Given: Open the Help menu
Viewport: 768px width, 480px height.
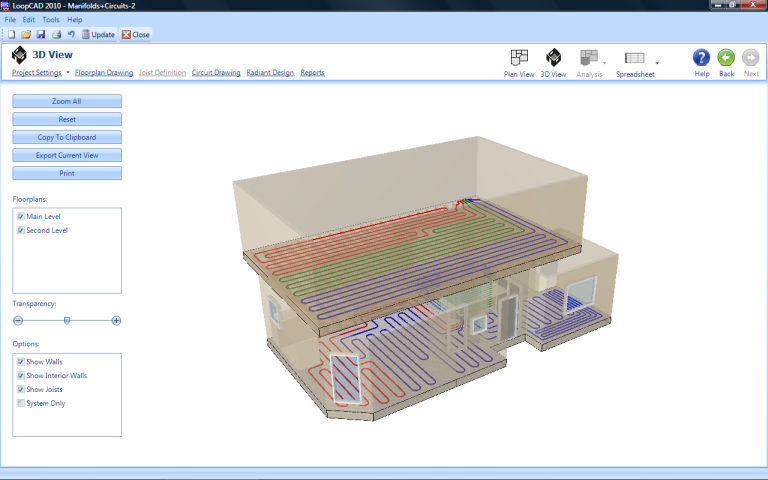Looking at the screenshot, I should pos(74,20).
